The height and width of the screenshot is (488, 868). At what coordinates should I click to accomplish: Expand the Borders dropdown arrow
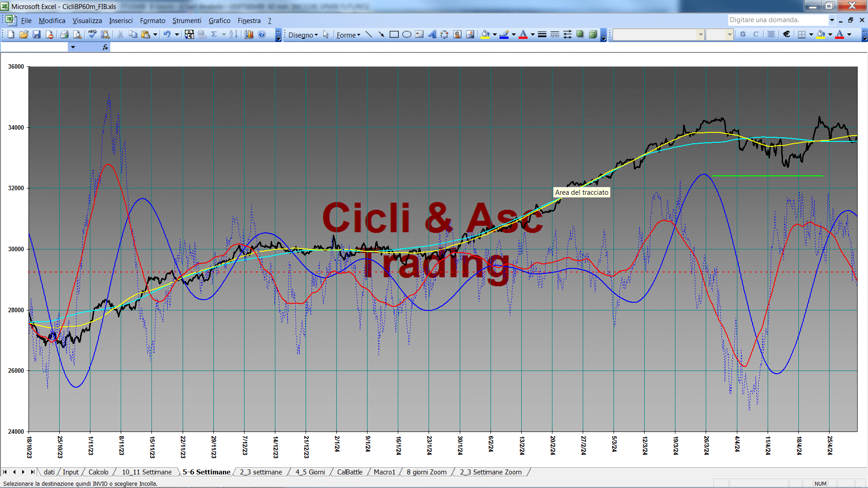coord(811,34)
